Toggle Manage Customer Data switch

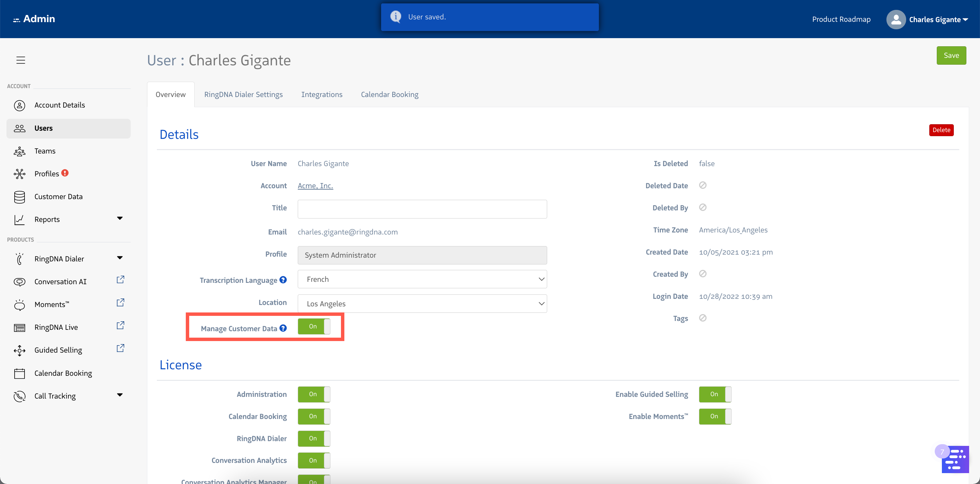click(314, 326)
